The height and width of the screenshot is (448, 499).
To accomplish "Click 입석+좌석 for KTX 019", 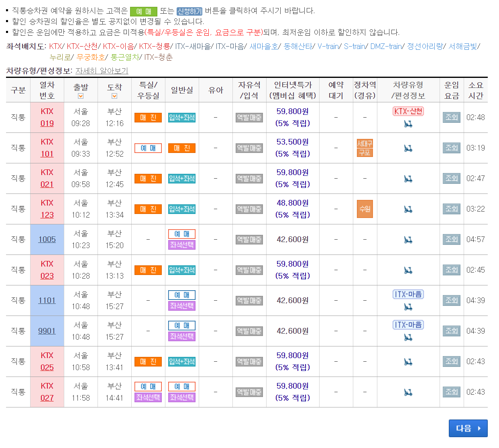I will click(x=182, y=118).
